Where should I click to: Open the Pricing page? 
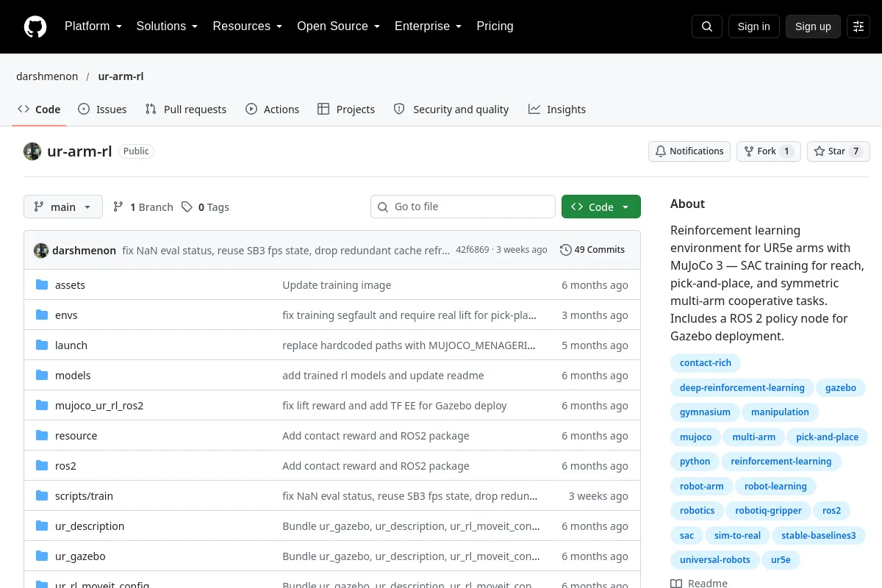coord(495,26)
